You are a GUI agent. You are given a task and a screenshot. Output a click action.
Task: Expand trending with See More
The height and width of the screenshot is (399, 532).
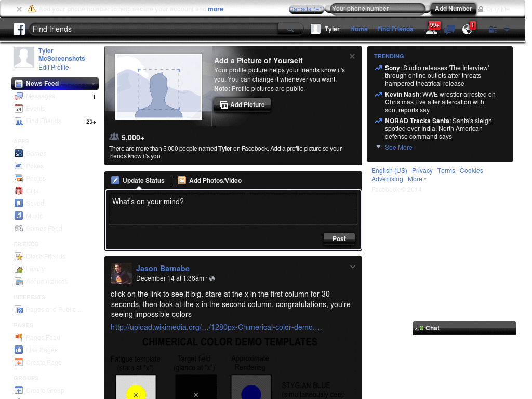point(398,148)
